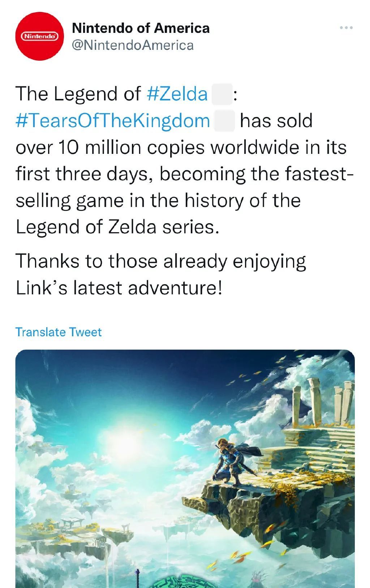This screenshot has width=370, height=588.
Task: Click Translate Tweet
Action: click(59, 332)
